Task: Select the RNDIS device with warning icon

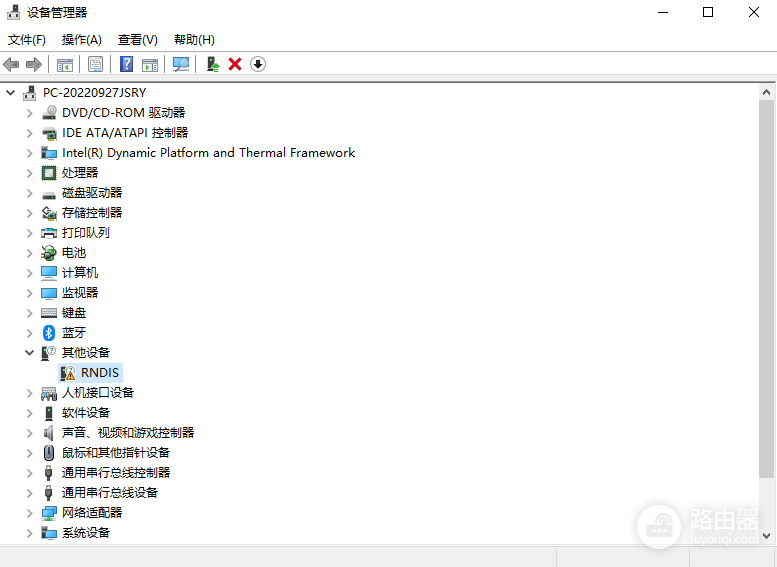Action: (x=90, y=373)
